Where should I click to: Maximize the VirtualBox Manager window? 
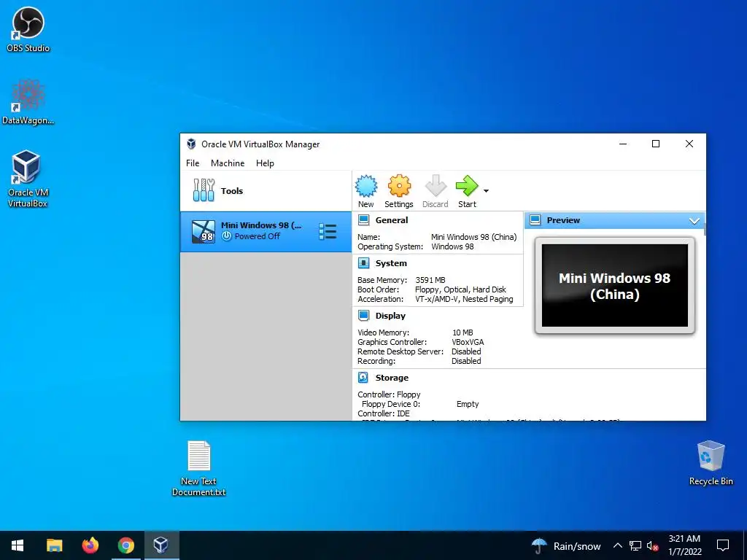[656, 144]
